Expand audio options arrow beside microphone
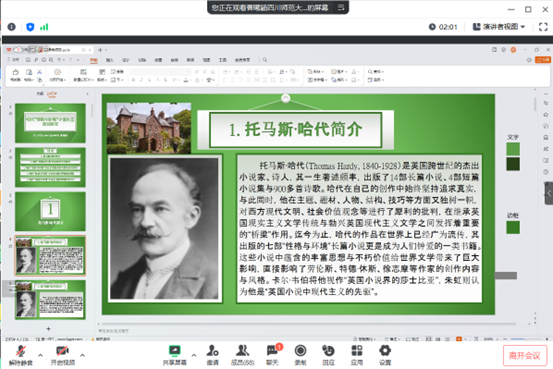Image resolution: width=553 pixels, height=369 pixels. click(41, 355)
